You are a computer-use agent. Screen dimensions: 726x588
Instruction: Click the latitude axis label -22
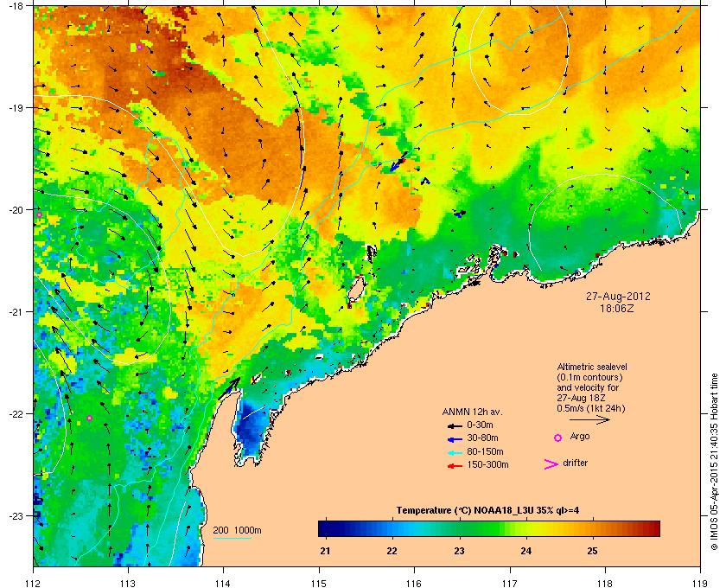[x=16, y=414]
